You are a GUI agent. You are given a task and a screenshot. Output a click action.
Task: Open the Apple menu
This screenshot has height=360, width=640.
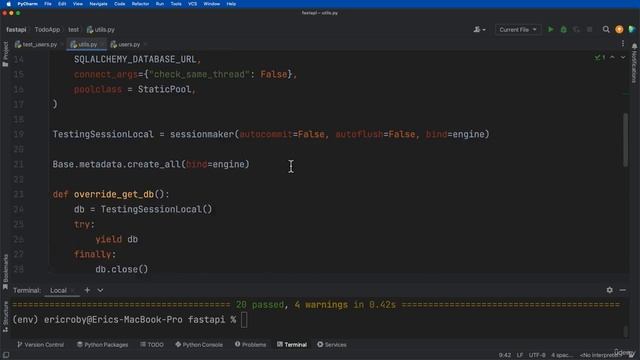[x=8, y=4]
